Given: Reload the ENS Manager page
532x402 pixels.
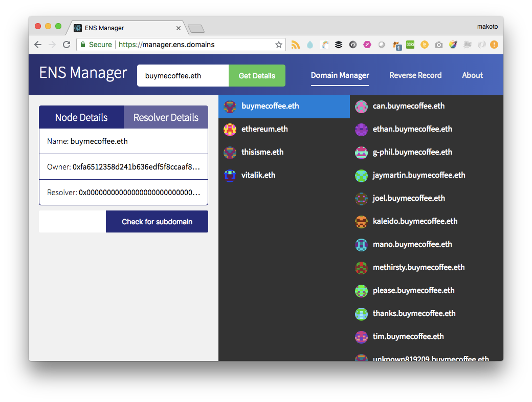Looking at the screenshot, I should point(66,45).
